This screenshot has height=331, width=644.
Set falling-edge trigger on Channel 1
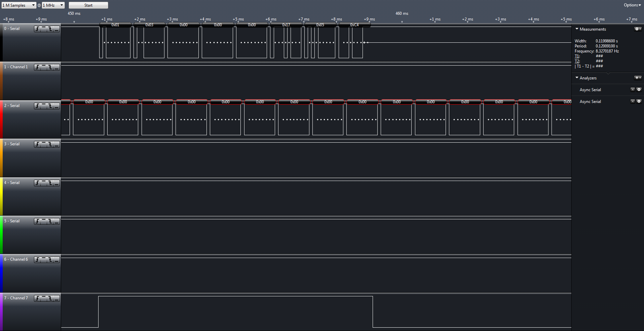click(50, 67)
